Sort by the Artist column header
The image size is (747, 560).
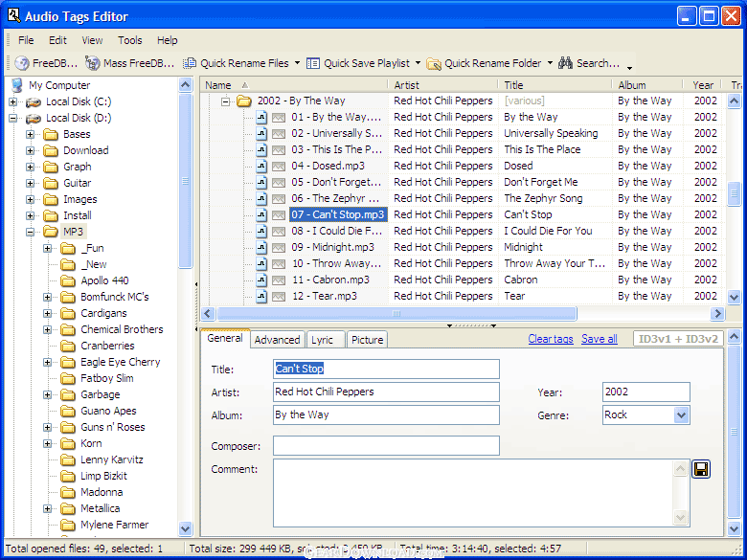click(x=443, y=85)
